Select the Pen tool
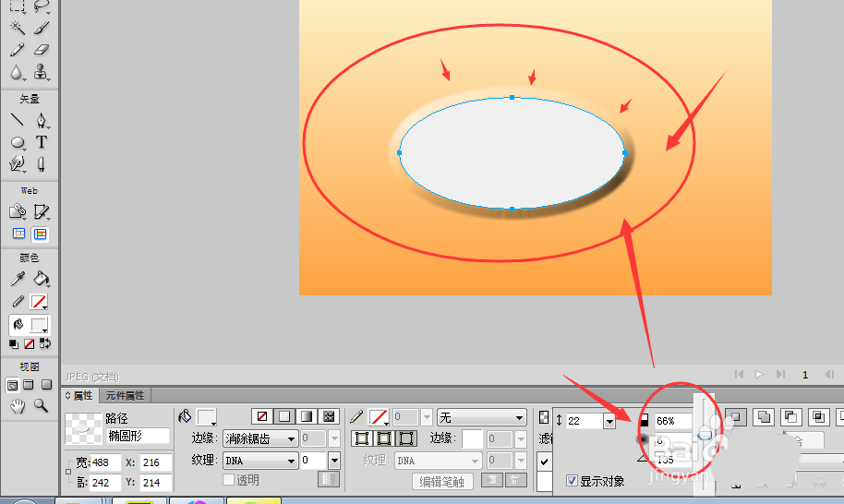 [x=42, y=120]
